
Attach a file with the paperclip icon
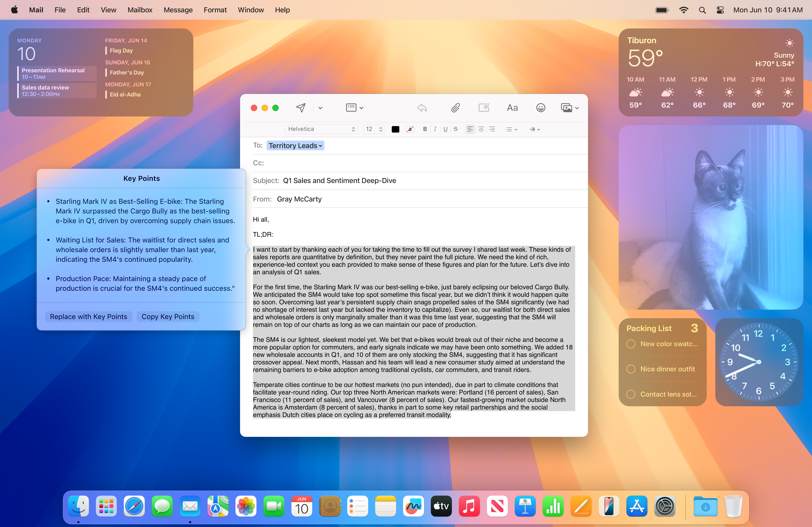(455, 108)
